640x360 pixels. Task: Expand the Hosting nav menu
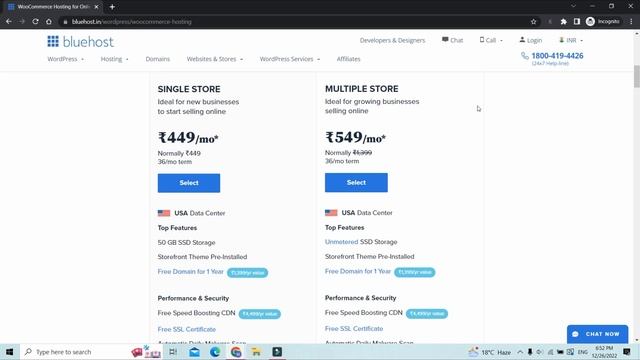click(115, 59)
